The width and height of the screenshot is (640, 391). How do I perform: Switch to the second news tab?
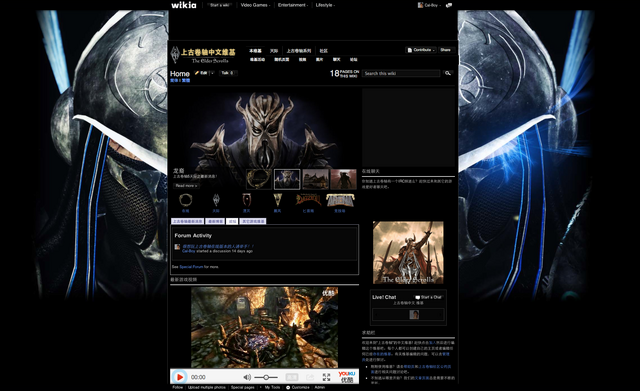pos(215,221)
